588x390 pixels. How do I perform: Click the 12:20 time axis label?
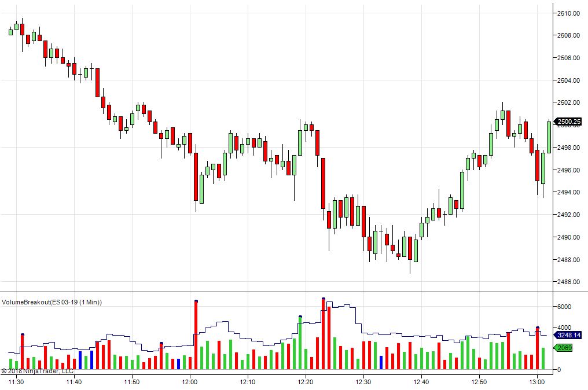click(306, 382)
